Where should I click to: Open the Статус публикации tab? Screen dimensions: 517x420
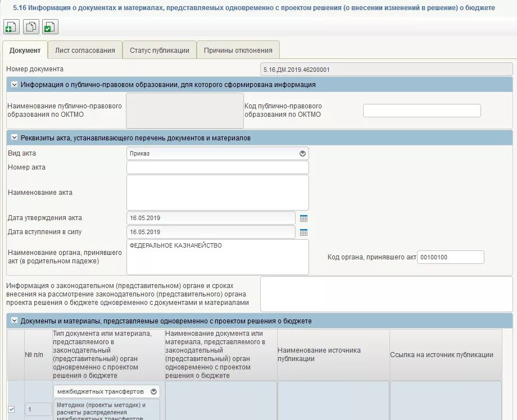[x=160, y=50]
